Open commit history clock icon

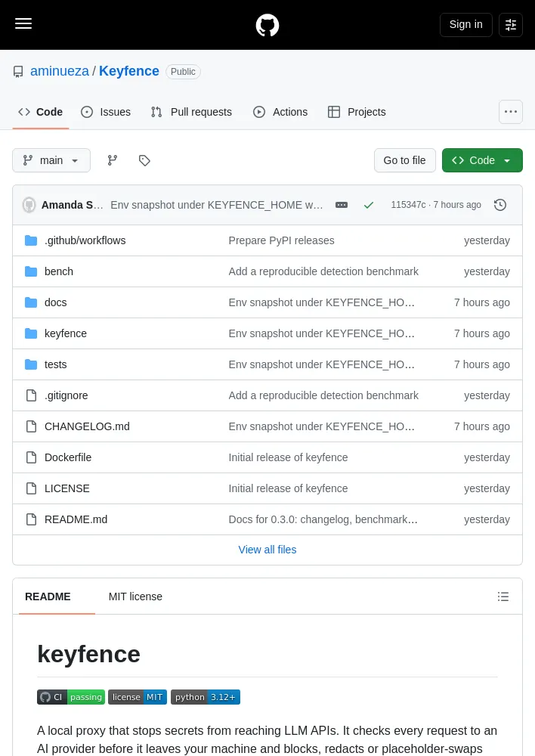click(x=499, y=205)
